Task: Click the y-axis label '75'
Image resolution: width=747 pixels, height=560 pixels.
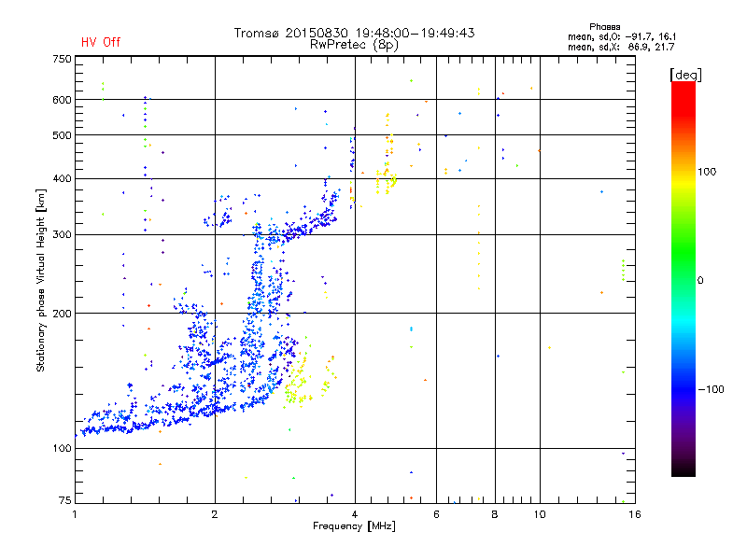Action: coord(65,500)
